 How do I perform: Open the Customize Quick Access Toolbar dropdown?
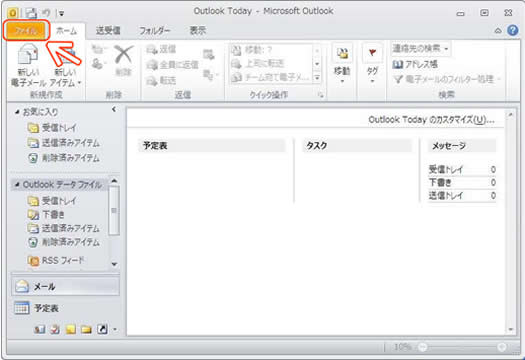click(62, 14)
